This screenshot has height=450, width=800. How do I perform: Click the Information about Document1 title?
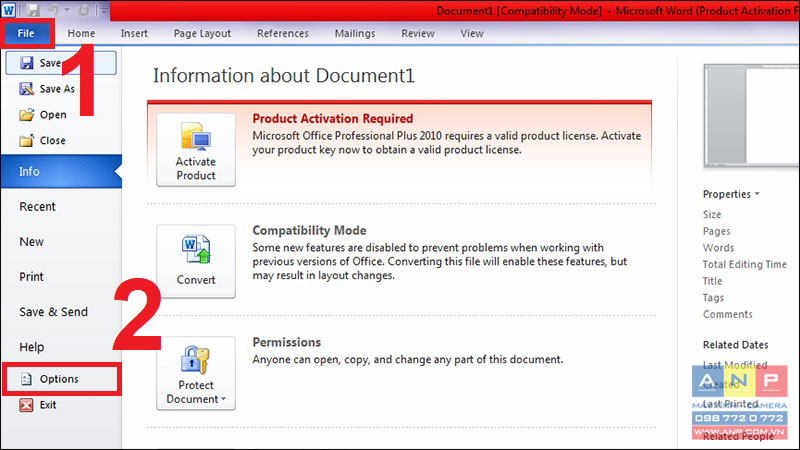284,76
